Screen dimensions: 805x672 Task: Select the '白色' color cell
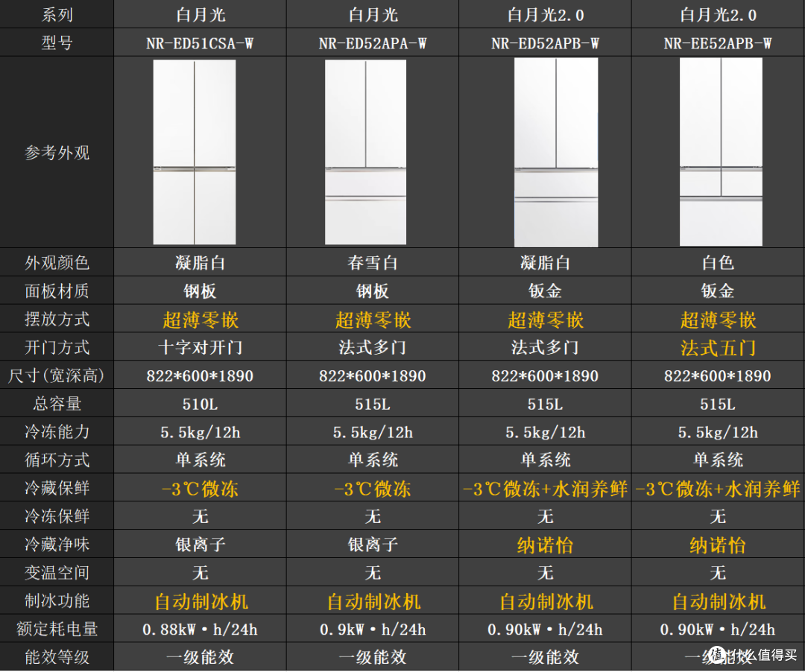point(718,263)
